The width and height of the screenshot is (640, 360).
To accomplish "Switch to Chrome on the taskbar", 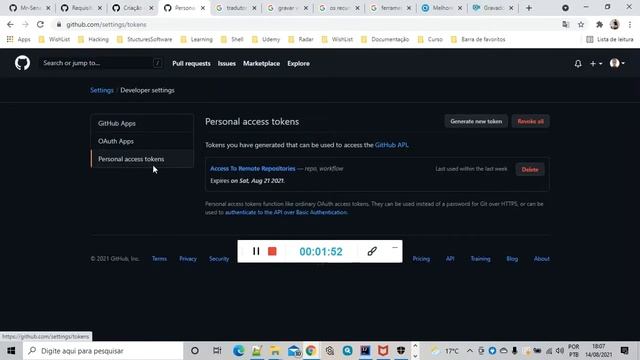I will click(x=311, y=351).
